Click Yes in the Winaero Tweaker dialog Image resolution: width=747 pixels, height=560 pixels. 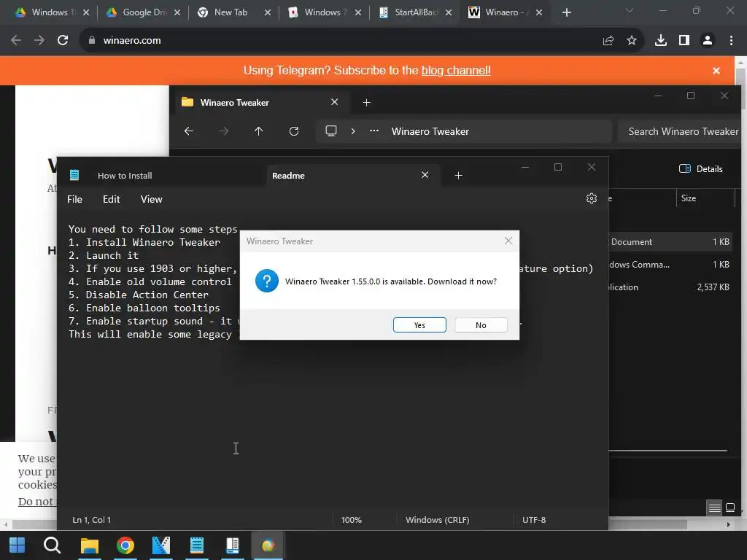(419, 324)
